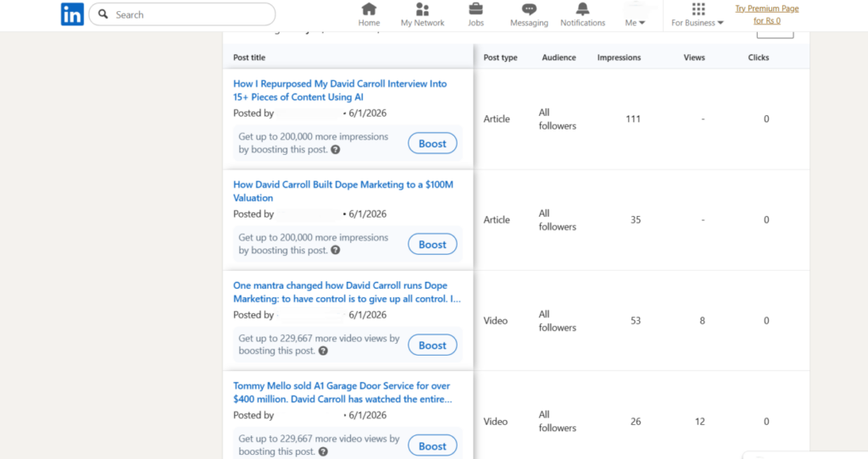This screenshot has height=459, width=868.
Task: Expand the For Business dropdown arrow
Action: (721, 23)
